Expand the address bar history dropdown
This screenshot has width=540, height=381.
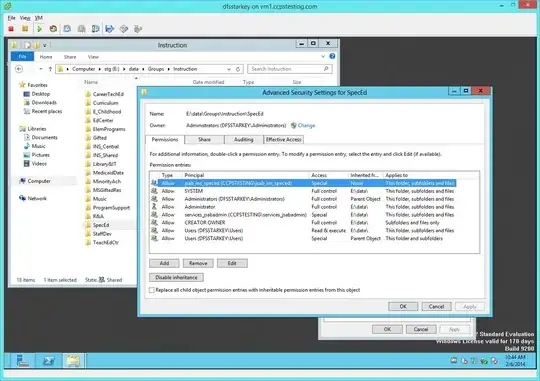click(x=229, y=69)
